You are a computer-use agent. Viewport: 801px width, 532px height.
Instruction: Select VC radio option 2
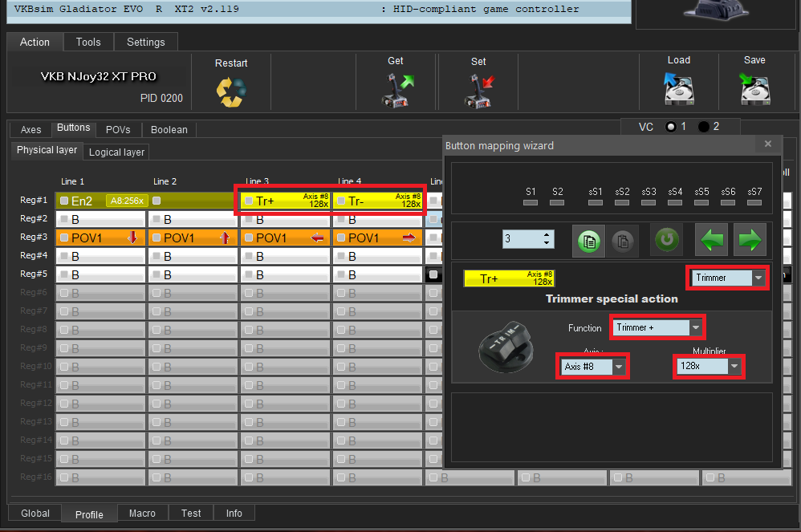click(704, 127)
